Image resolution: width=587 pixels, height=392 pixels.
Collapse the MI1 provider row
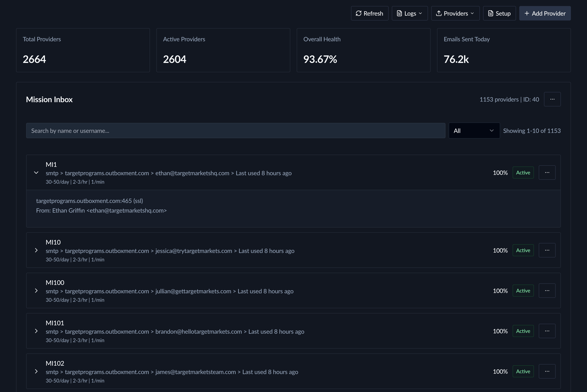[36, 173]
